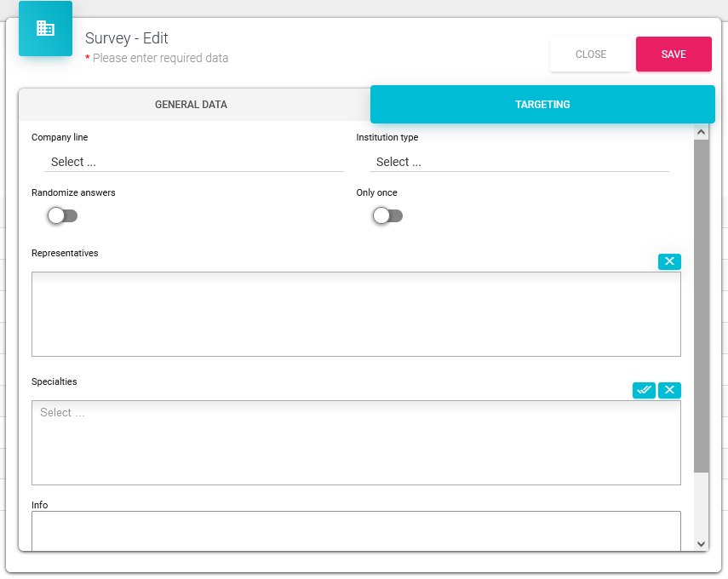Viewport: 728px width, 579px height.
Task: Click inside the Info text area
Action: point(356,530)
